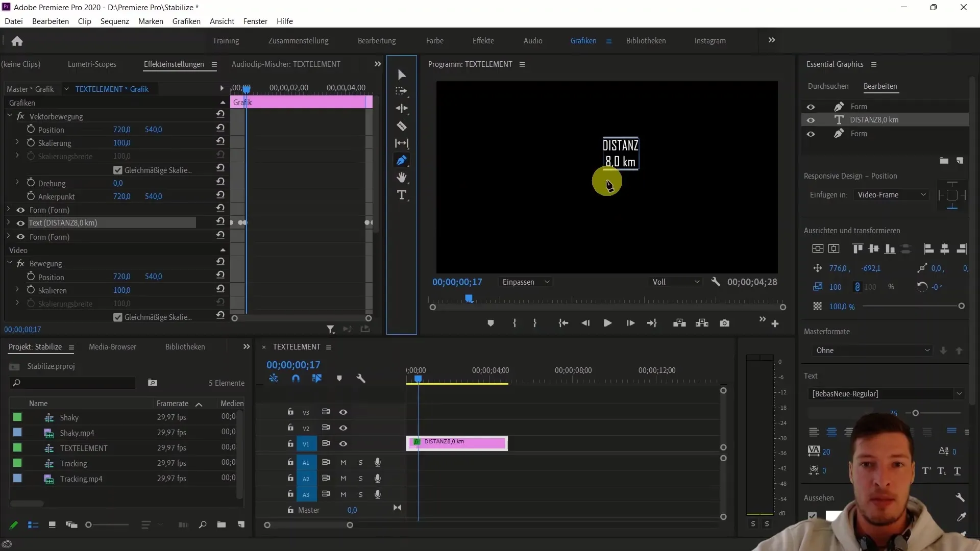Play the TEXTELEMENT sequence
The image size is (980, 551).
[607, 323]
